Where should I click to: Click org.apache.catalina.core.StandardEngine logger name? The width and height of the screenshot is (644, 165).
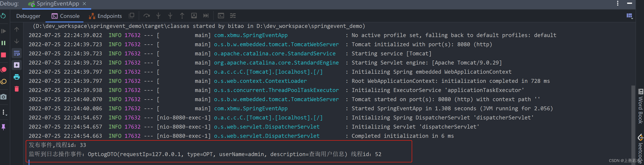[x=276, y=63]
